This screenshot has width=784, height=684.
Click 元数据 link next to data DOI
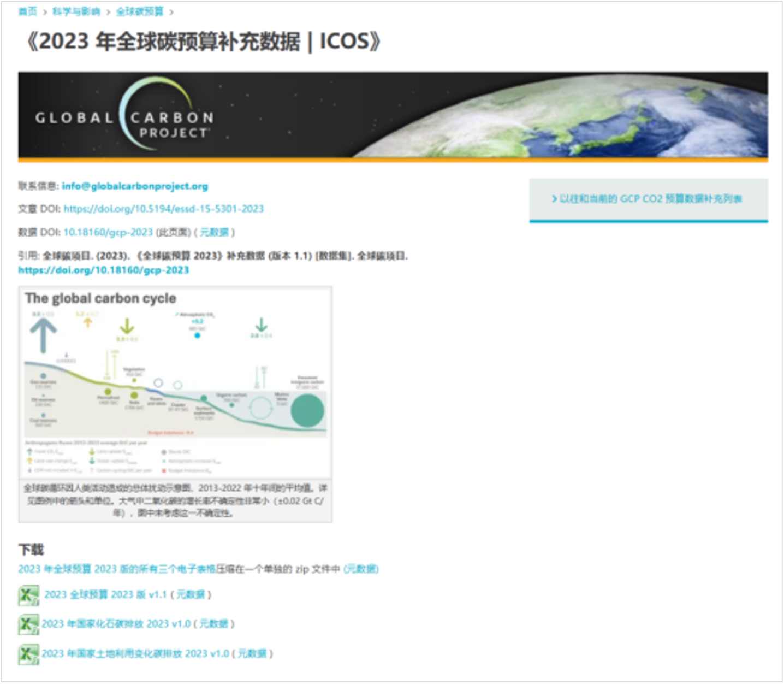(214, 232)
